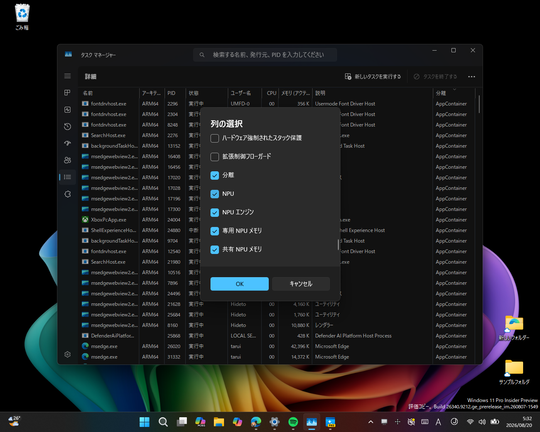Screen dimensions: 540x432
Task: Show hidden icons in system tray
Action: [371, 422]
